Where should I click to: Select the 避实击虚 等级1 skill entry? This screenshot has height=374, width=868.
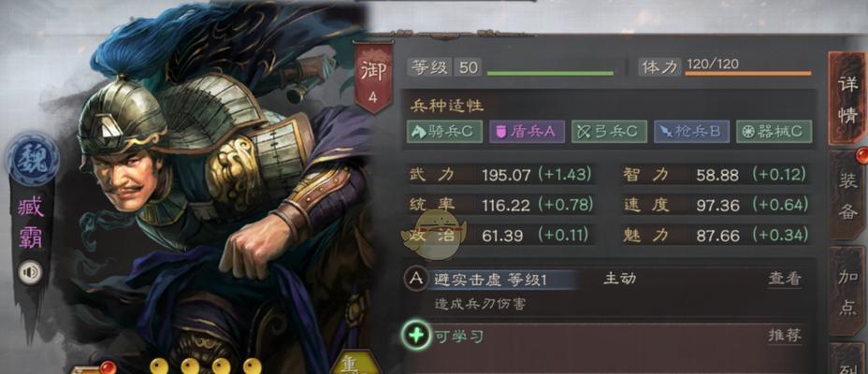490,280
